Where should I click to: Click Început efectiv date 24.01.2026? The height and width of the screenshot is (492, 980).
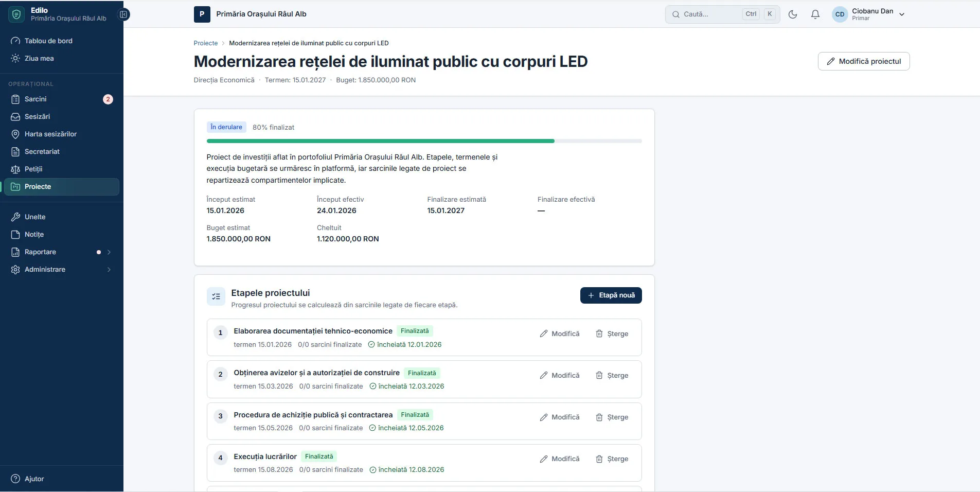pos(336,210)
